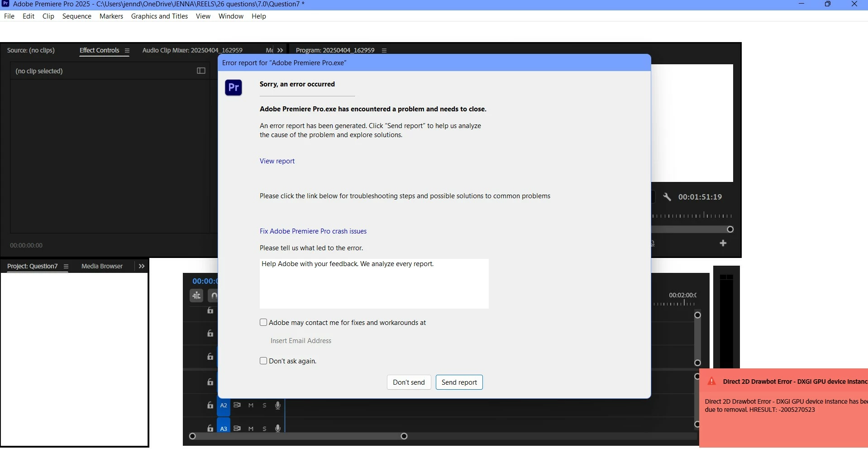Select the Project: Question7 tab

pyautogui.click(x=33, y=267)
